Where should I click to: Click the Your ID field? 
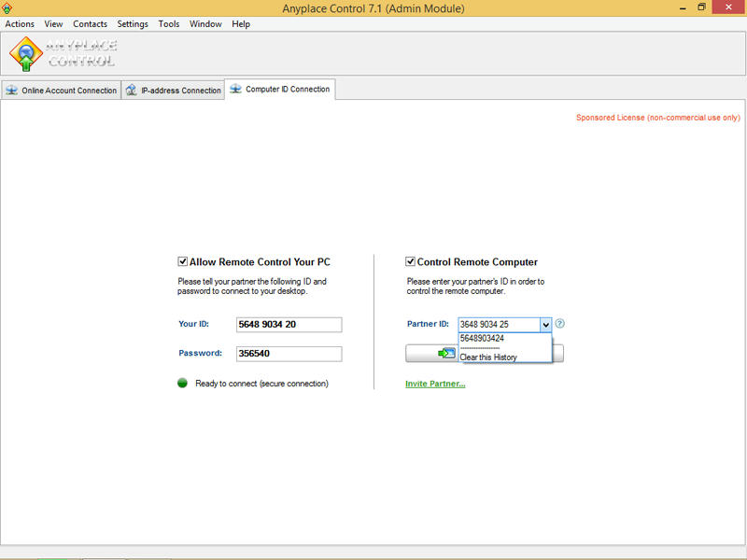click(x=289, y=325)
